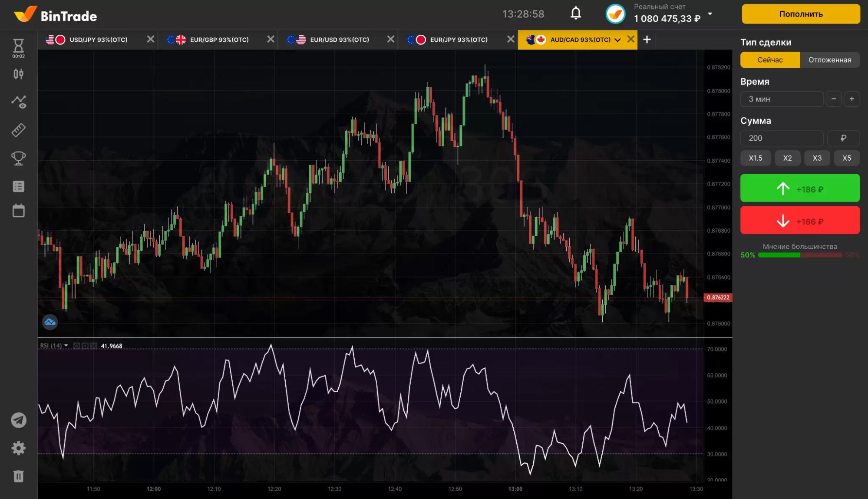The width and height of the screenshot is (868, 499).
Task: Open the account selector dropdown arrow
Action: (x=710, y=13)
